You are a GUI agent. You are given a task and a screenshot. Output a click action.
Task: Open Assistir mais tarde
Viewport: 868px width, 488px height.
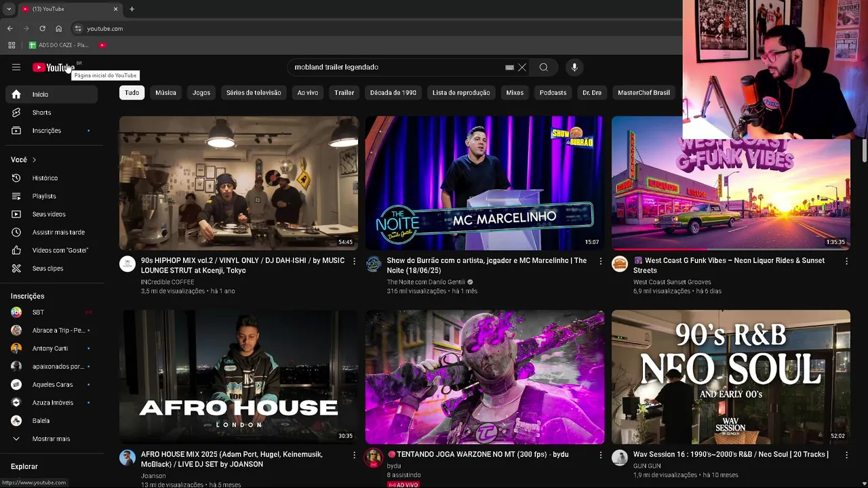point(52,232)
